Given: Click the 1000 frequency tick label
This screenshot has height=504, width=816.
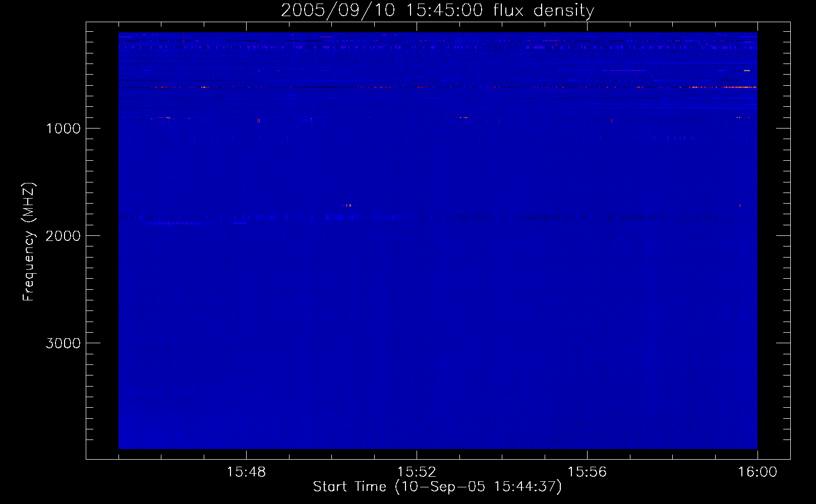Looking at the screenshot, I should [63, 129].
